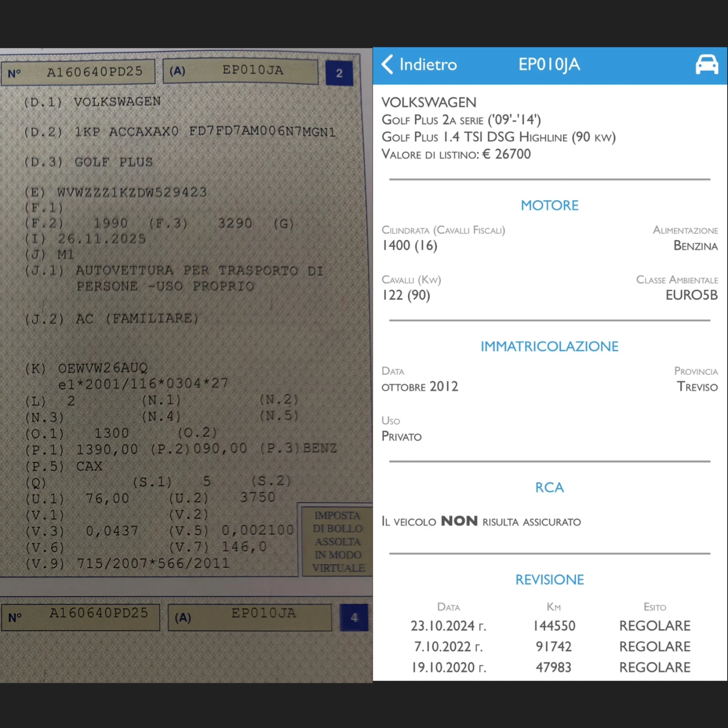Click the car icon in header
728x728 pixels.
coord(707,65)
